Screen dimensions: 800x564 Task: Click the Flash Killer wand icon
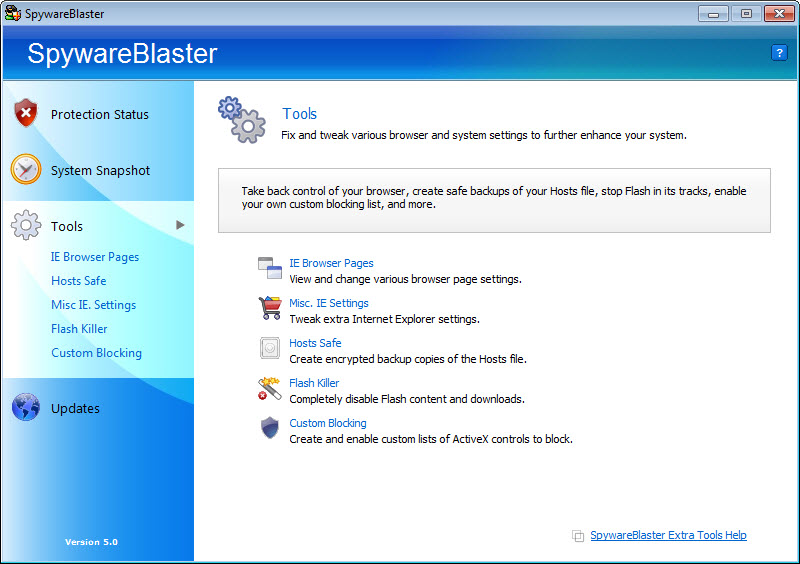click(269, 388)
